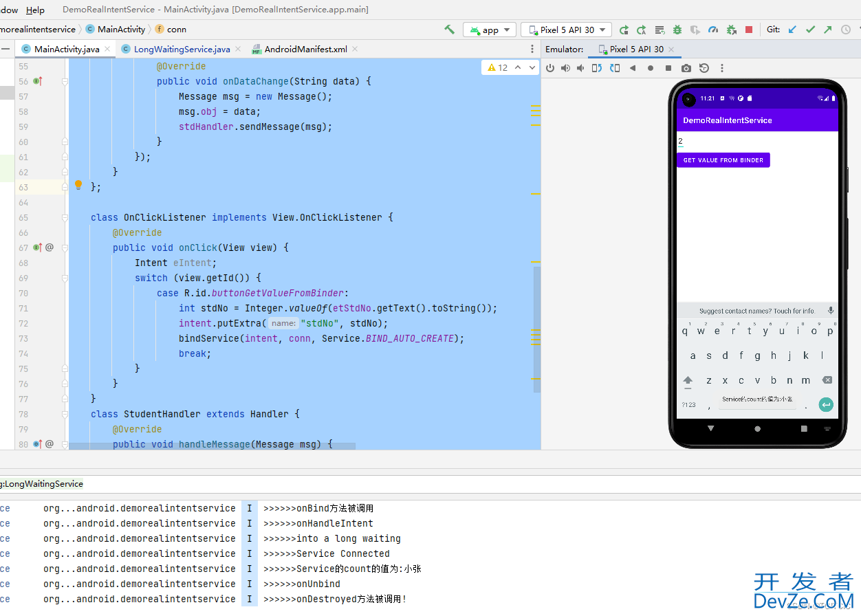Image resolution: width=861 pixels, height=616 pixels.
Task: Take an emulator screenshot with camera icon
Action: (x=686, y=68)
